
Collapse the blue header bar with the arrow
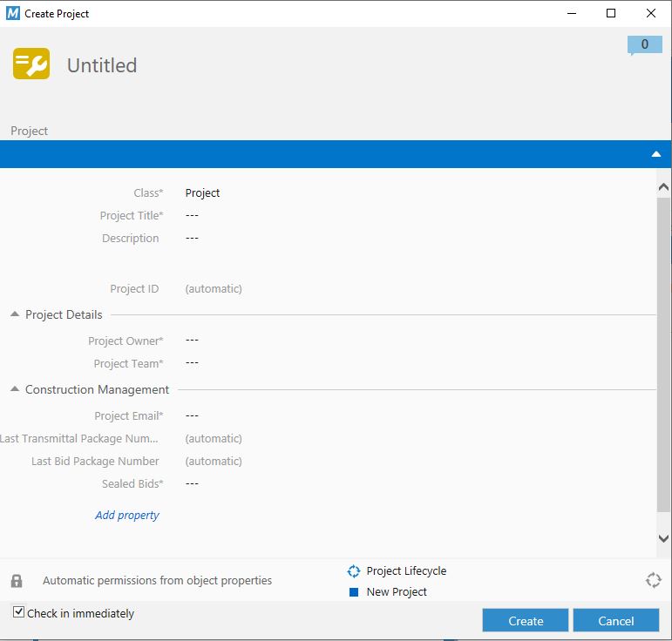655,154
